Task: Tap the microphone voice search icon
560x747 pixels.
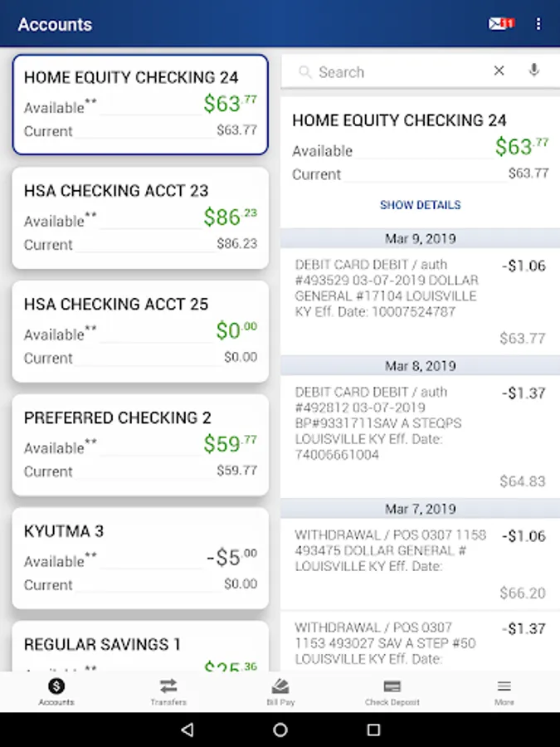Action: [x=534, y=71]
